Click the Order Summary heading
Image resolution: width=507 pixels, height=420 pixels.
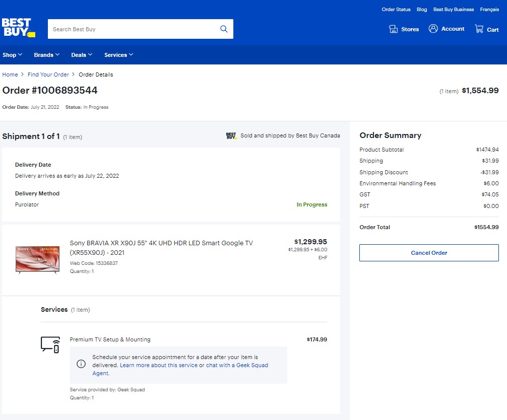click(390, 135)
